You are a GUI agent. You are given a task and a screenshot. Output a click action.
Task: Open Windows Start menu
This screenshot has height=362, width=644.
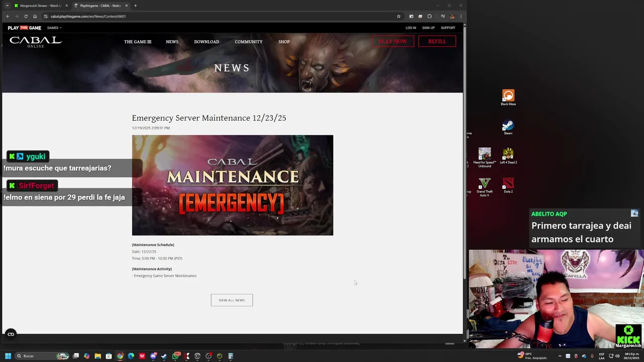tap(8, 356)
